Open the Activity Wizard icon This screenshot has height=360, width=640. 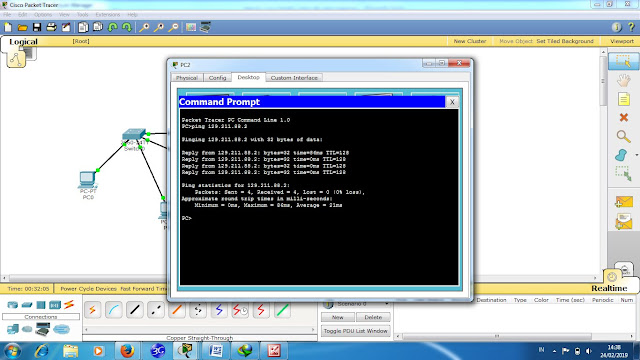click(66, 27)
